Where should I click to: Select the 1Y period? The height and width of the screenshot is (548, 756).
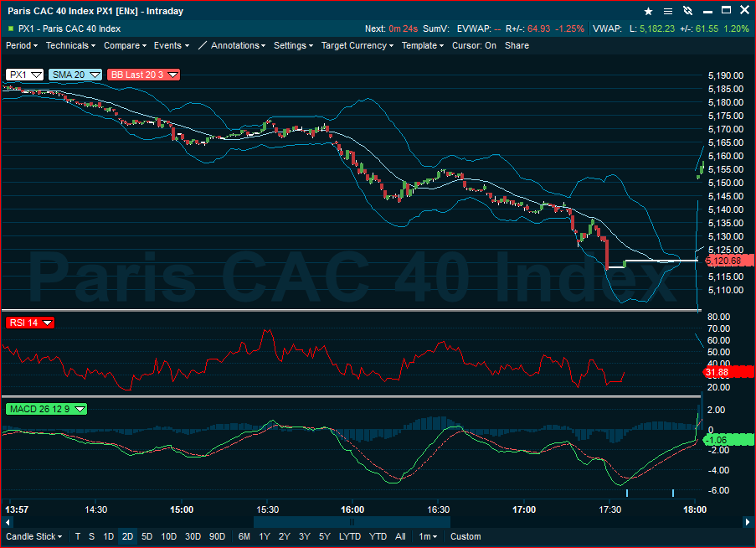pos(265,536)
